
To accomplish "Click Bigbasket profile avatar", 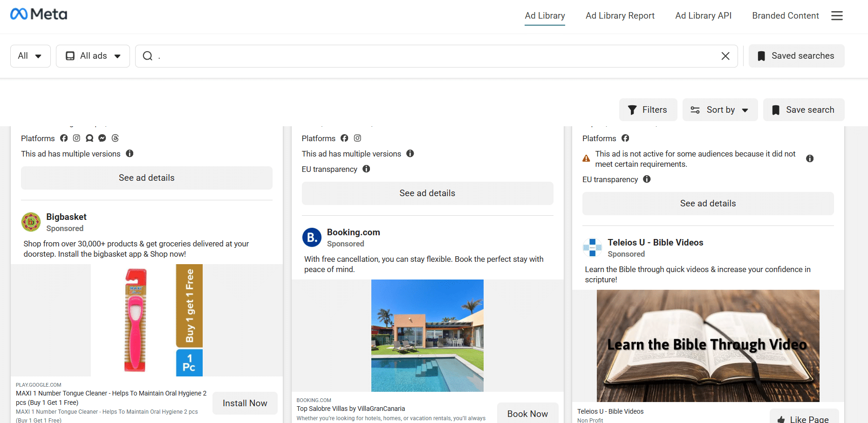I will [31, 222].
